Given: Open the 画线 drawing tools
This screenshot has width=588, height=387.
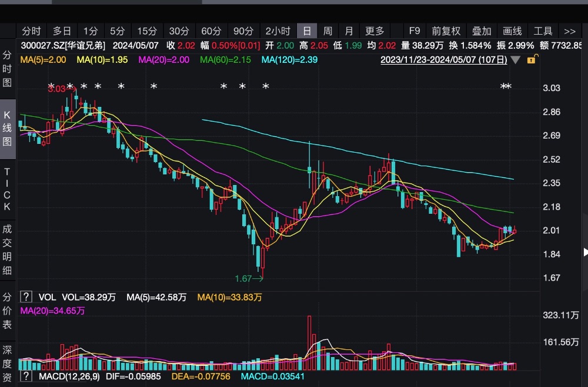Looking at the screenshot, I should click(x=512, y=31).
